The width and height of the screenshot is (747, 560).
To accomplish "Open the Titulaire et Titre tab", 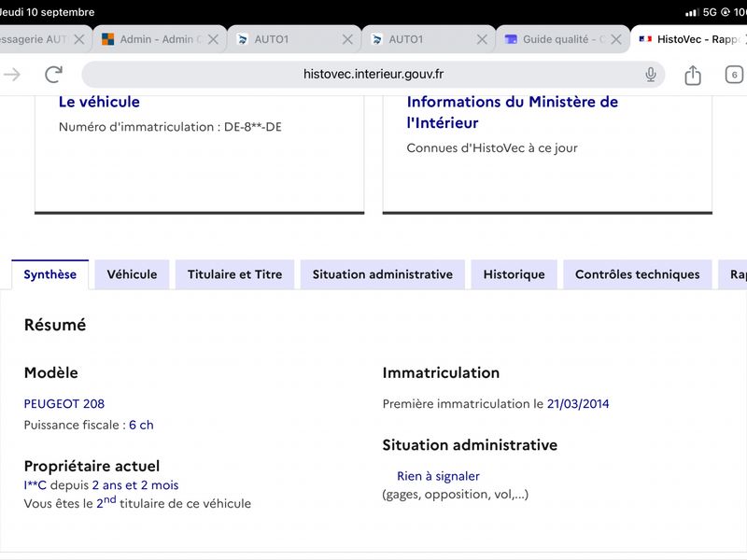I will (x=235, y=274).
